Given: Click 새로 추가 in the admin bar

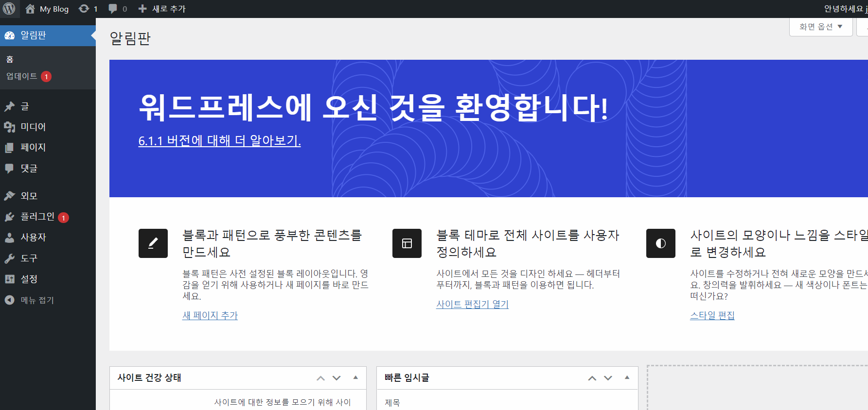Looking at the screenshot, I should click(169, 9).
